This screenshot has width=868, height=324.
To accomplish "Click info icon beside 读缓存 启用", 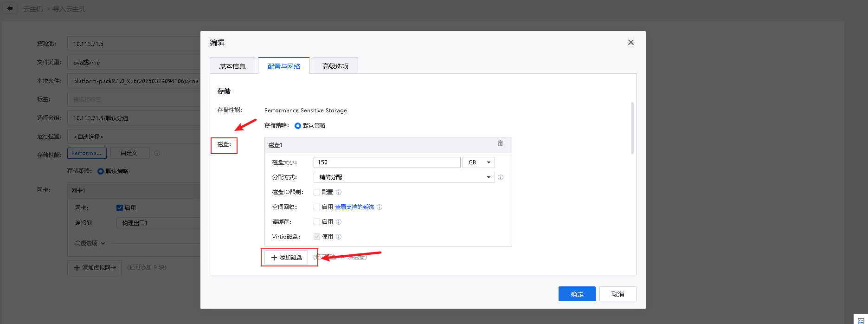I will point(339,222).
